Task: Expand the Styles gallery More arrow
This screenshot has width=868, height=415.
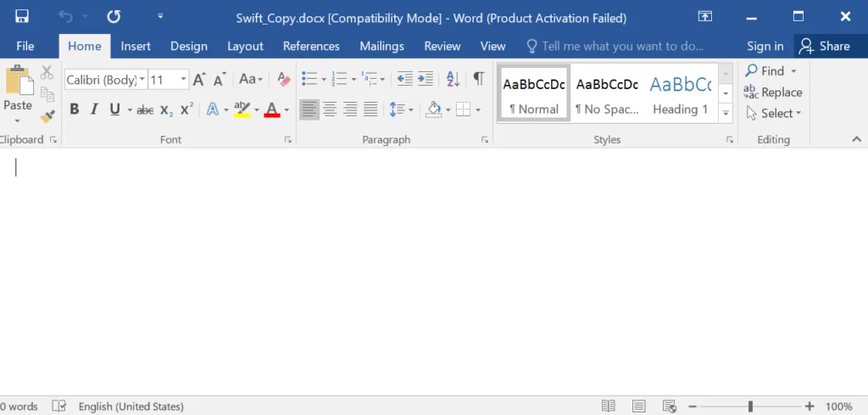Action: (726, 113)
